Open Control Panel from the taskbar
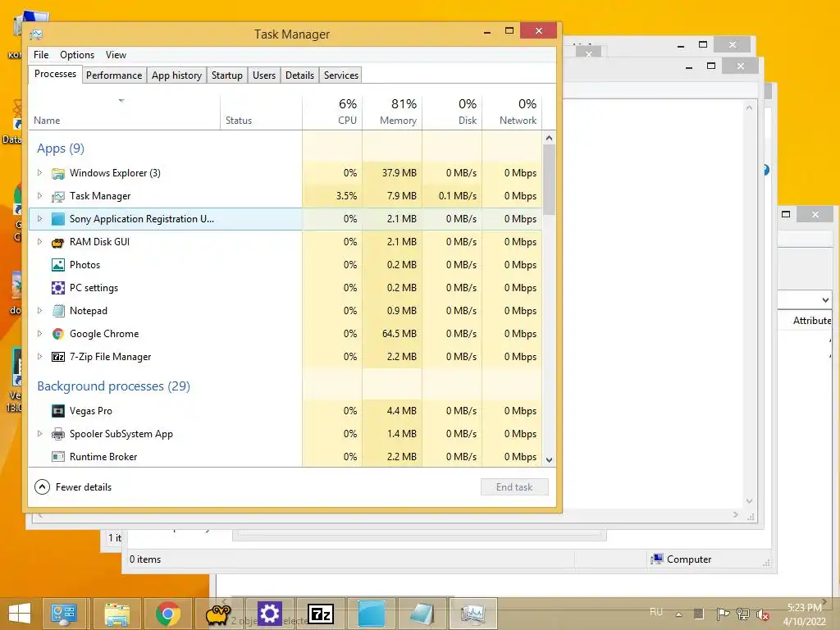Screen dimensions: 840x630 (64, 614)
